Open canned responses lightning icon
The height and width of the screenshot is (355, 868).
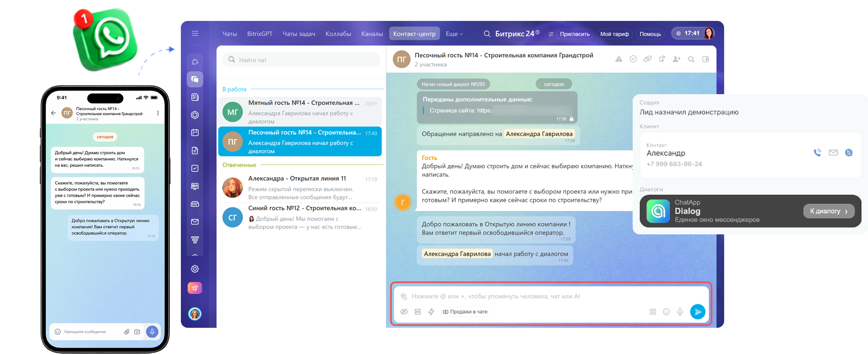click(x=432, y=312)
